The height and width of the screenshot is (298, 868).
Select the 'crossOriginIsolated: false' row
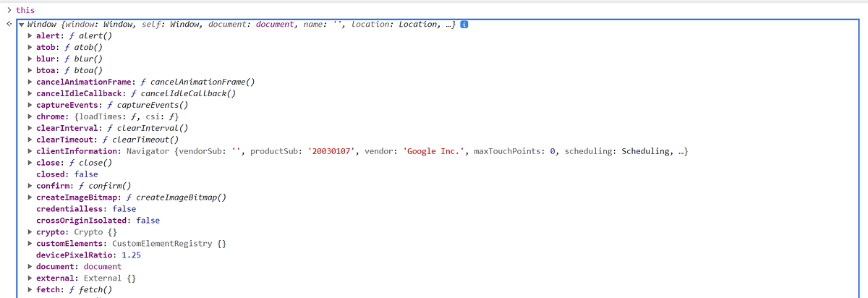coord(98,221)
